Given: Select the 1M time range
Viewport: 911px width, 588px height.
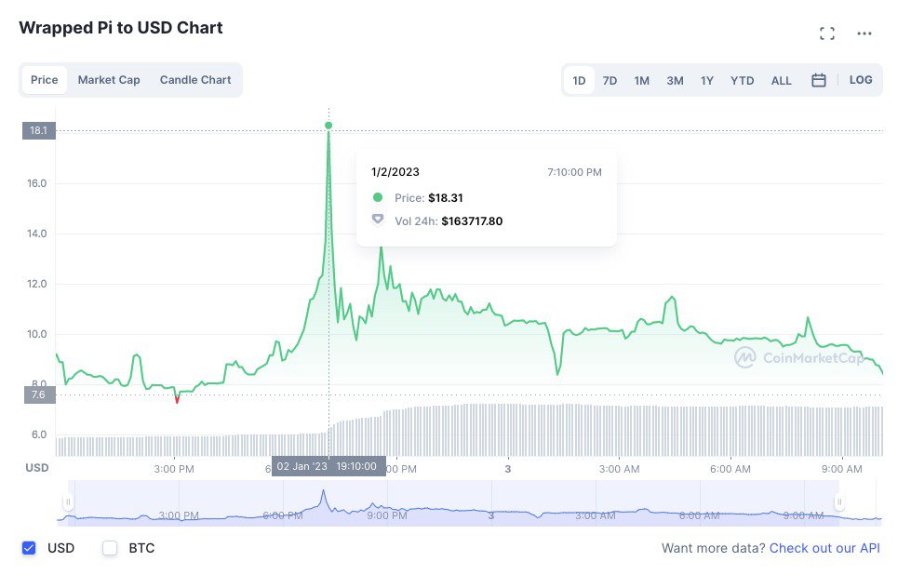Looking at the screenshot, I should point(642,81).
